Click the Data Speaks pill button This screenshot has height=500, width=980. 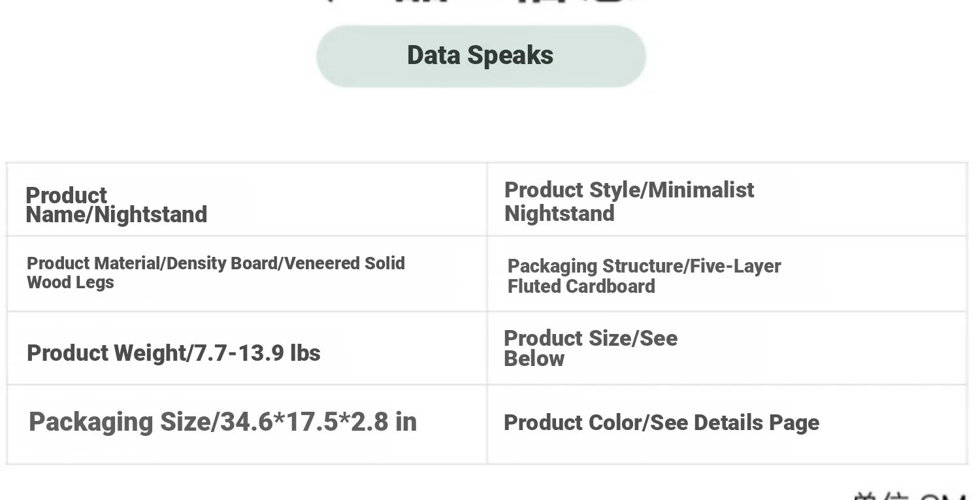(x=481, y=56)
